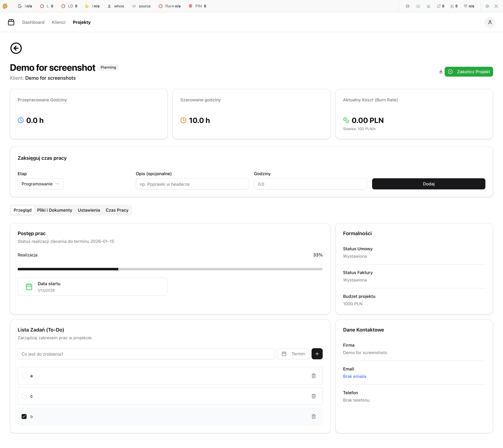503x448 pixels.
Task: Check the task 'c' checkbox
Action: (x=24, y=396)
